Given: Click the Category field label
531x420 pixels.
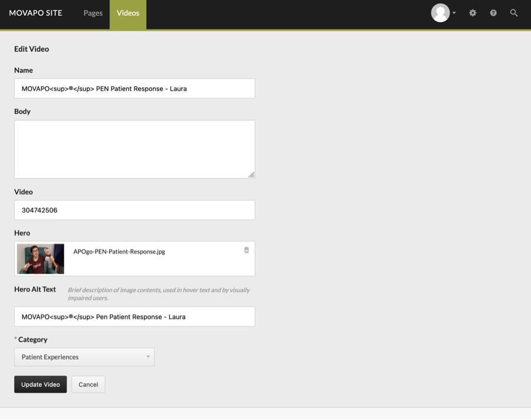Looking at the screenshot, I should (32, 340).
